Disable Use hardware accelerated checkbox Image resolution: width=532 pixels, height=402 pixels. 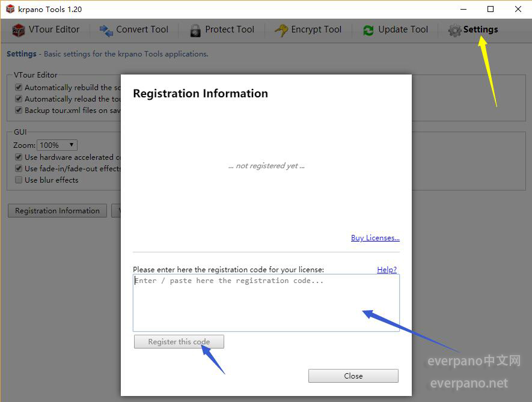(x=19, y=157)
